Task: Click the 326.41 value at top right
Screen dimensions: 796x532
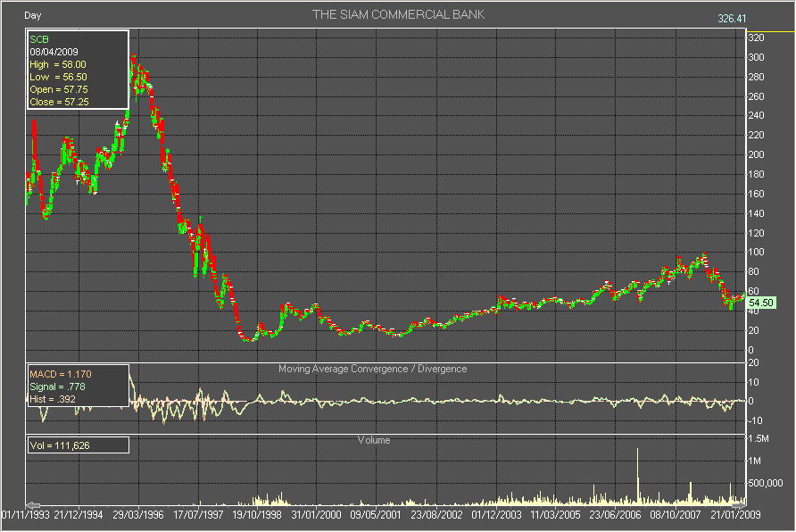Action: pos(732,19)
